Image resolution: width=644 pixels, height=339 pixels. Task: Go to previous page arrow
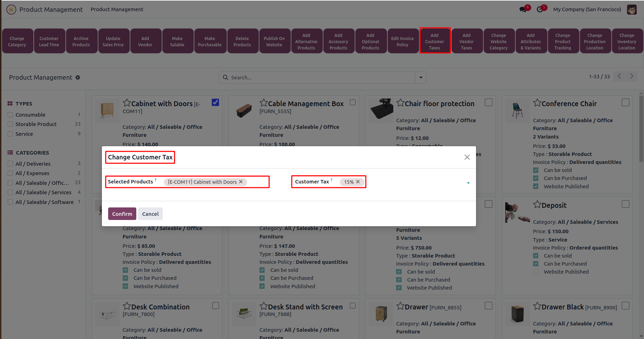(619, 76)
